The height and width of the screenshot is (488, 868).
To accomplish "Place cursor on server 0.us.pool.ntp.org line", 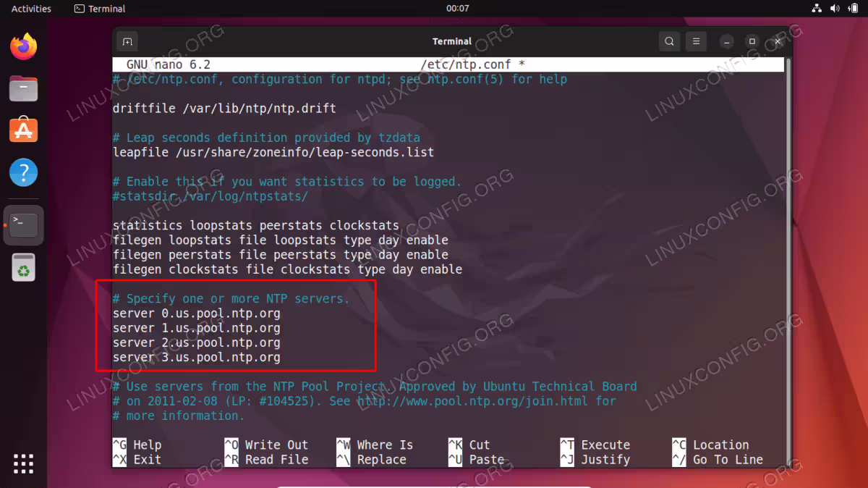I will [196, 314].
